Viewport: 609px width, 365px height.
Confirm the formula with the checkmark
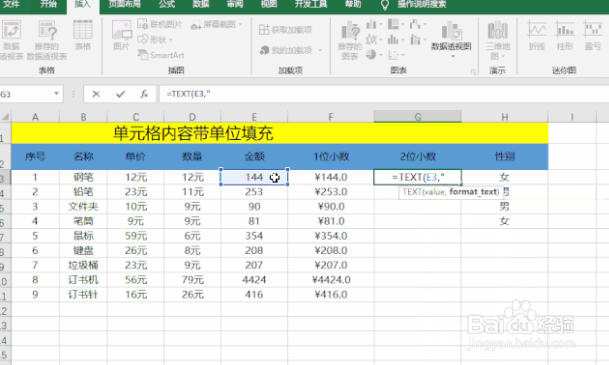point(120,94)
